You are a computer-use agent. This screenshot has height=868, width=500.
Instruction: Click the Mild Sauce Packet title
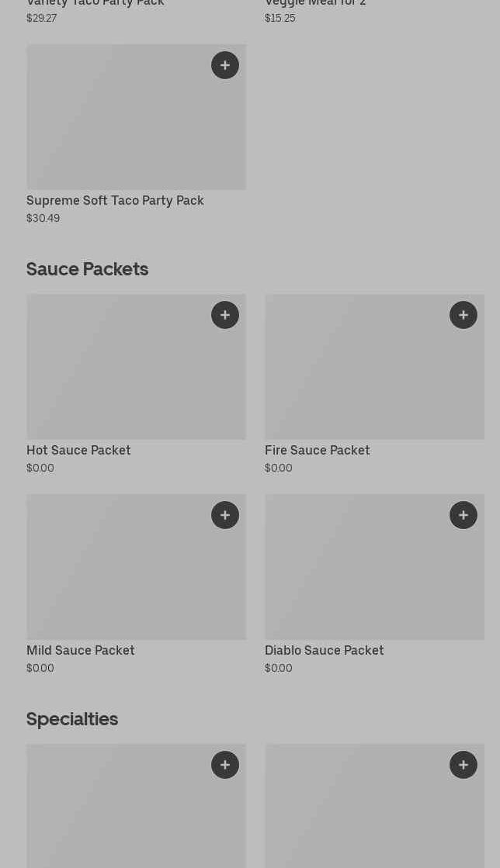tap(81, 650)
